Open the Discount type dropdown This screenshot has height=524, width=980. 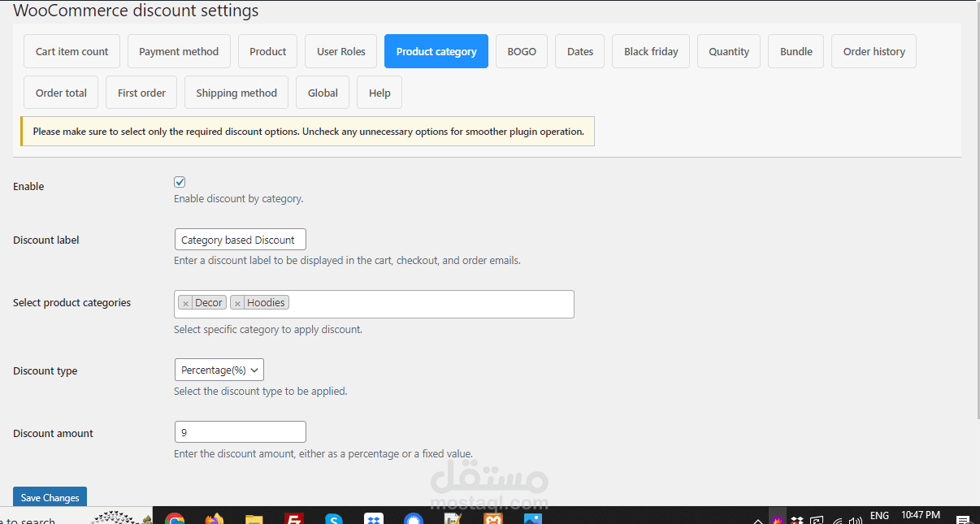[x=219, y=370]
